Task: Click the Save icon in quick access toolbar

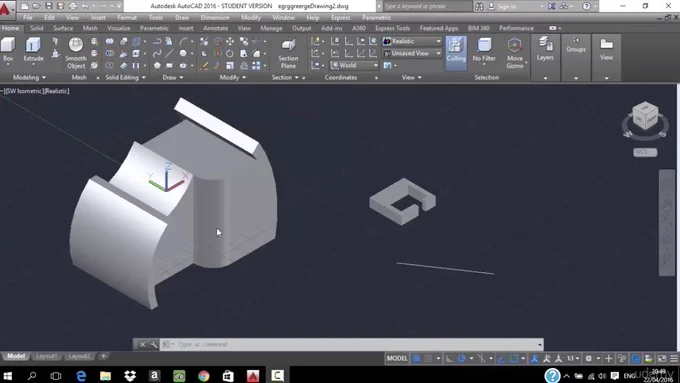Action: click(49, 6)
